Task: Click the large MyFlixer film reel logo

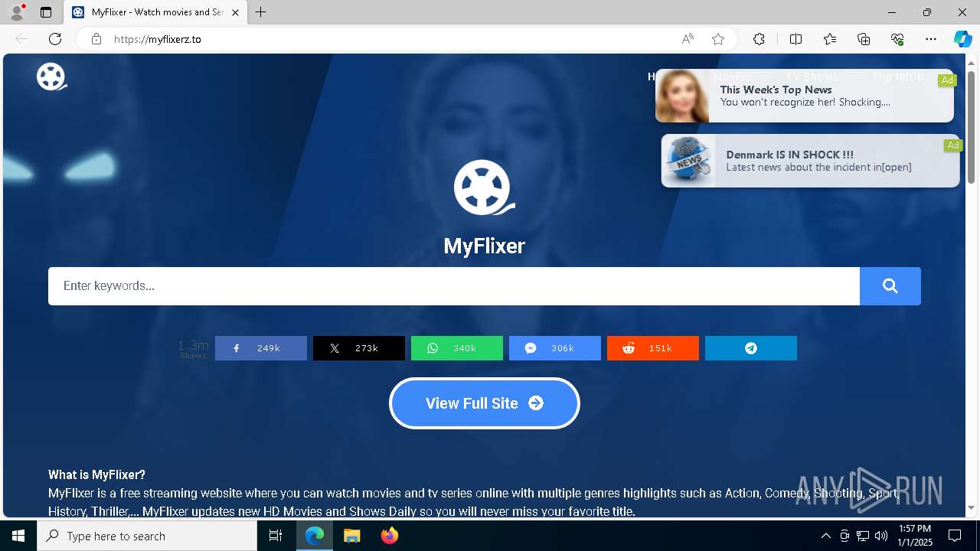Action: click(484, 187)
